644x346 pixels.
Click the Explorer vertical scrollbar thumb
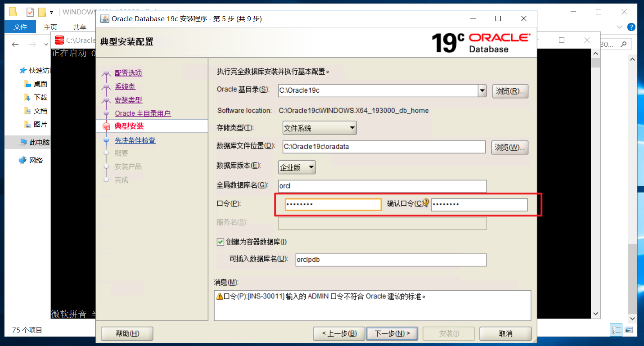632,278
